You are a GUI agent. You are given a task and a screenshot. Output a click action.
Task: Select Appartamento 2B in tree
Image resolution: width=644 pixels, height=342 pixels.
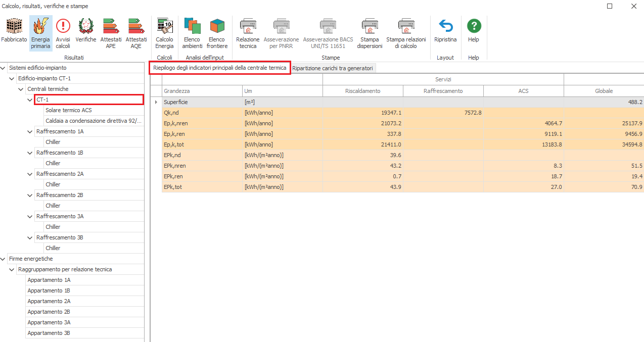pos(49,312)
